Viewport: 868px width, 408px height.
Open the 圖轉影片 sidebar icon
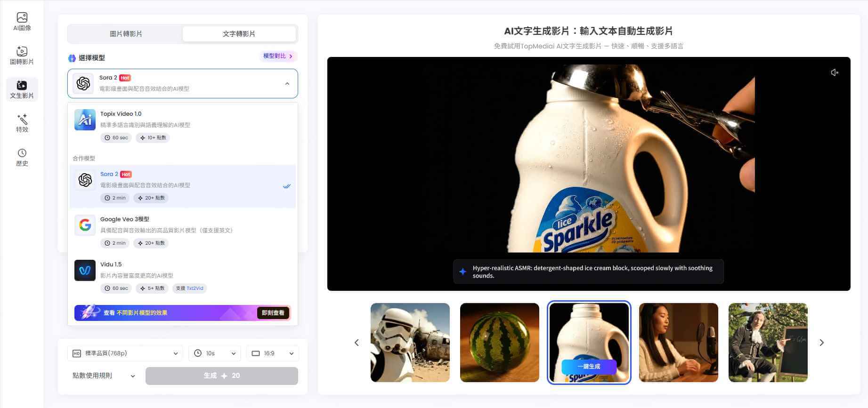[x=22, y=56]
